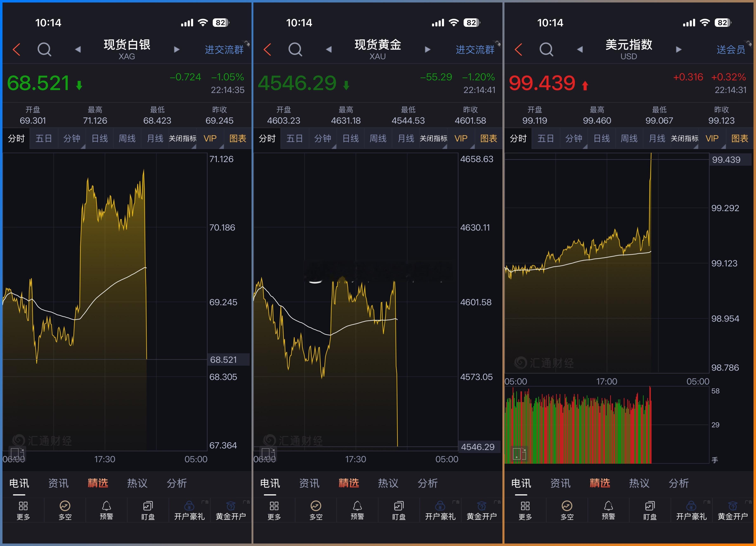Image resolution: width=756 pixels, height=546 pixels.
Task: Open 预警 bell in gold panel
Action: coord(357,510)
